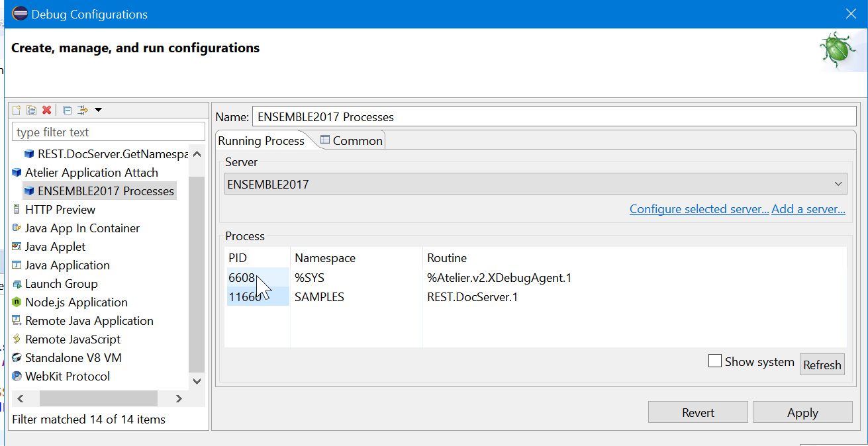Enable the Show system checkbox
Viewport: 868px width, 446px height.
click(715, 361)
